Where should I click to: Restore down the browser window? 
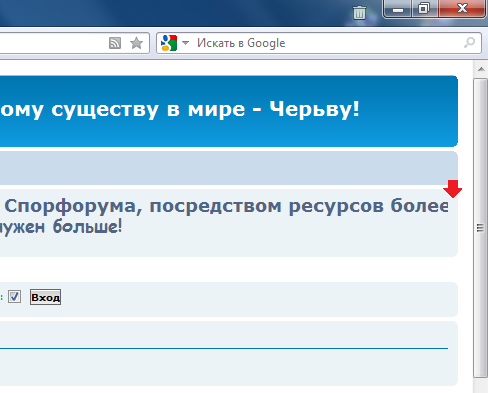(424, 8)
